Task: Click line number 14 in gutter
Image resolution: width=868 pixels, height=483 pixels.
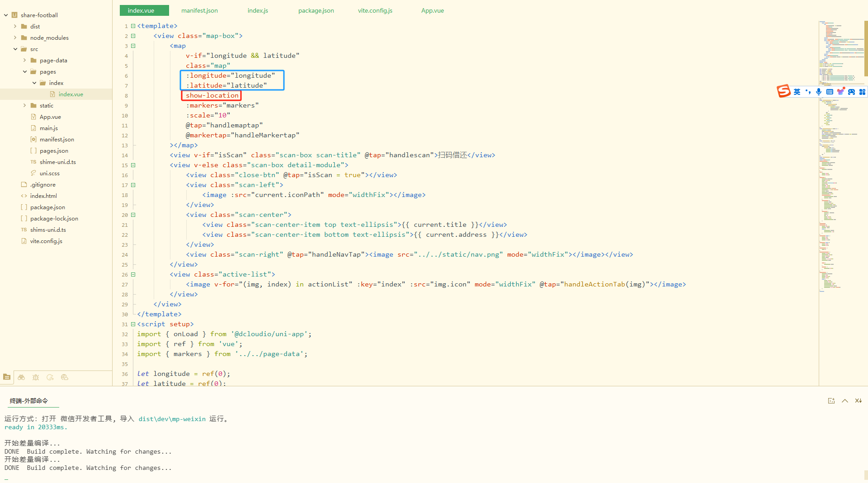Action: pyautogui.click(x=125, y=155)
